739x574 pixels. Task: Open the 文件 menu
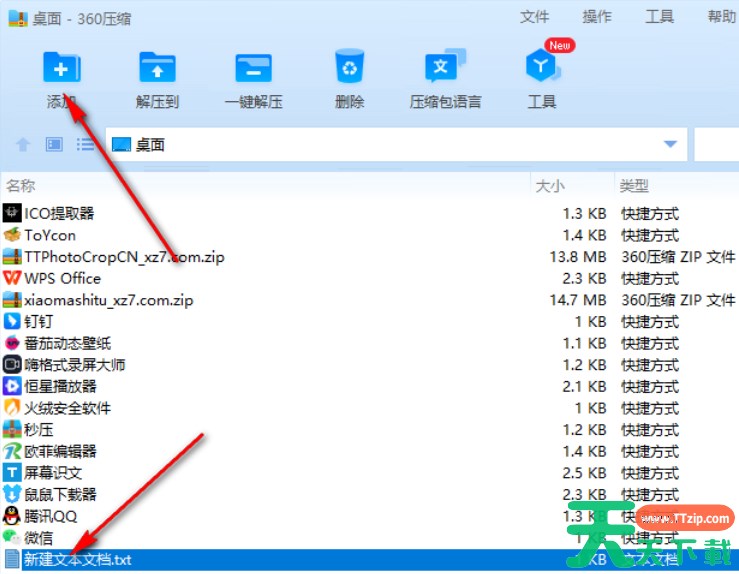pos(534,17)
